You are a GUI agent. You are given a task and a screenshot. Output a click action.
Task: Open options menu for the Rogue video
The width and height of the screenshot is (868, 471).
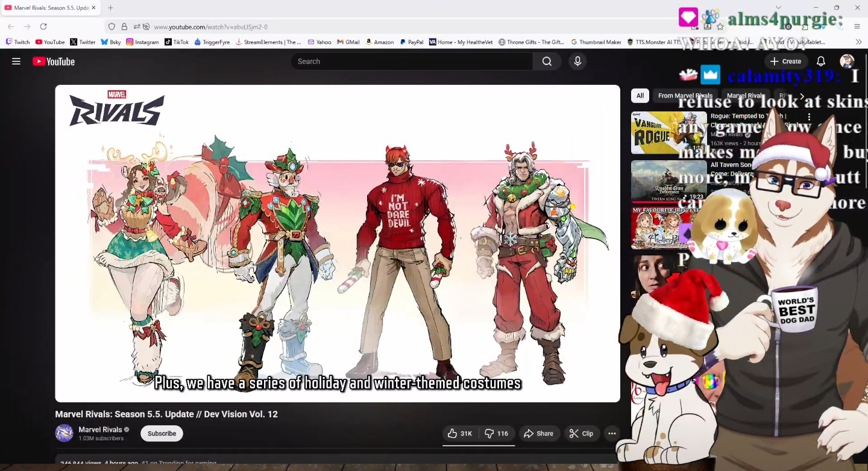coord(809,117)
